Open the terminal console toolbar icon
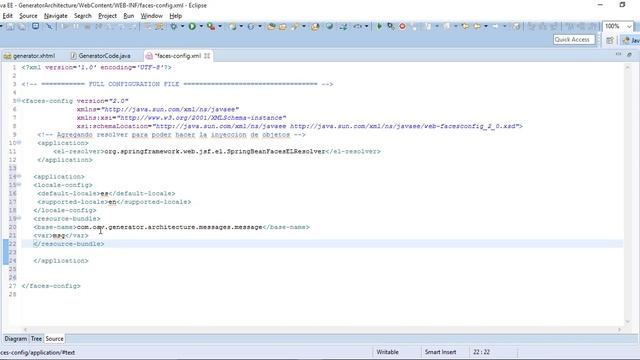This screenshot has width=640, height=360. (x=36, y=27)
